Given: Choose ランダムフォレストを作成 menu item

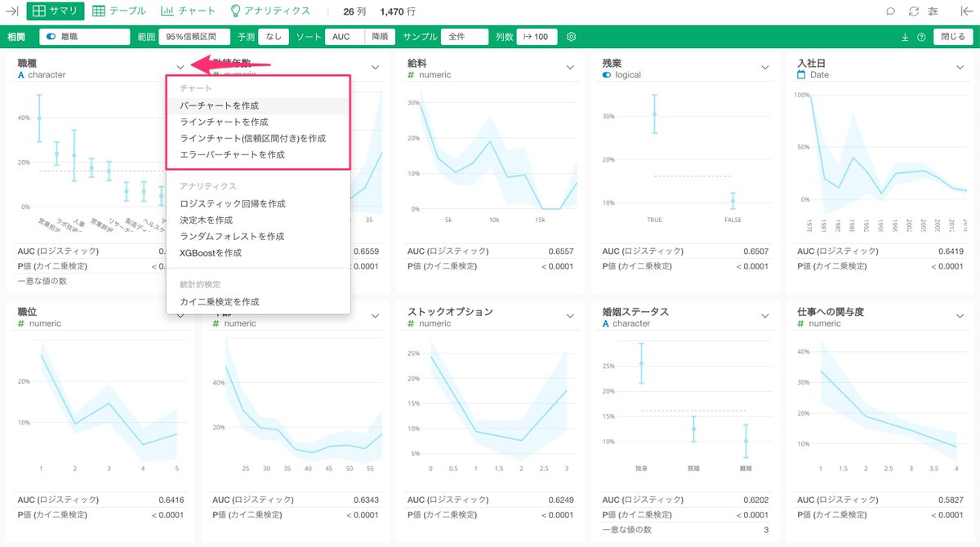Looking at the screenshot, I should tap(258, 236).
